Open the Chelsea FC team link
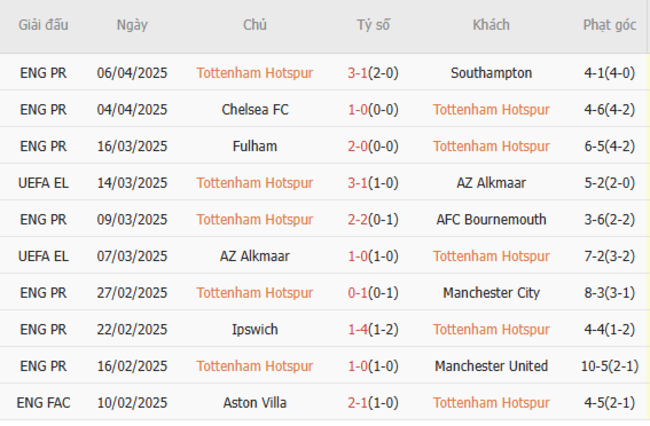Screen dimensions: 650x426 [x=255, y=110]
